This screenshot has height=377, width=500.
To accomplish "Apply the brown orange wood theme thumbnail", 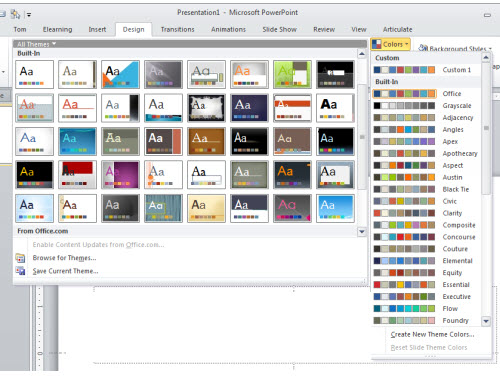I will point(206,141).
